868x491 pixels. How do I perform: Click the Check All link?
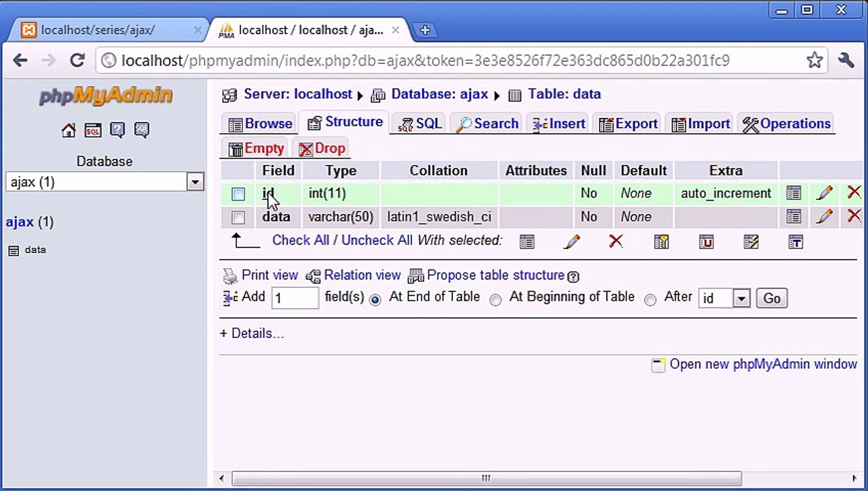click(301, 241)
